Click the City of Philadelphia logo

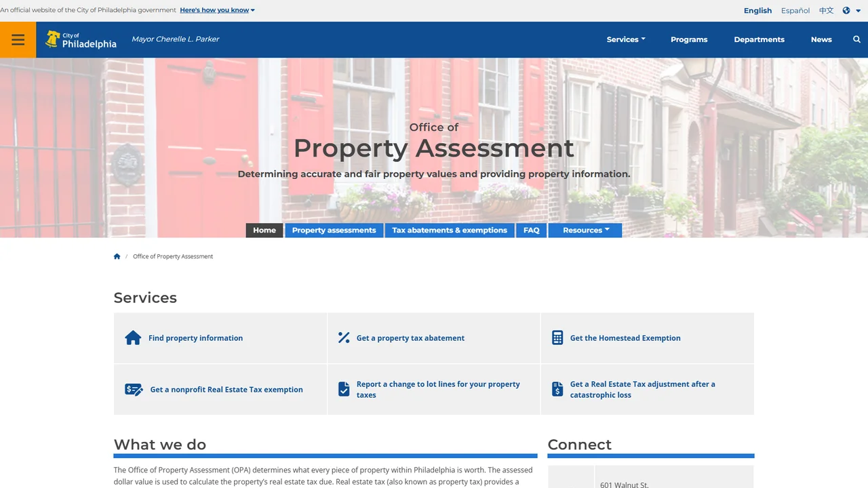pyautogui.click(x=81, y=39)
